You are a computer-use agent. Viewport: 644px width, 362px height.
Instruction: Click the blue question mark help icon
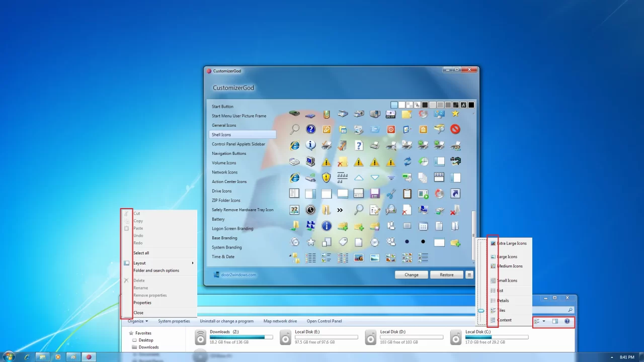click(x=310, y=129)
